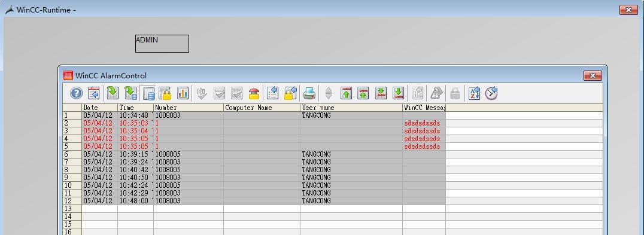
Task: Open the Help icon in the AlarmControl toolbar
Action: coord(77,93)
